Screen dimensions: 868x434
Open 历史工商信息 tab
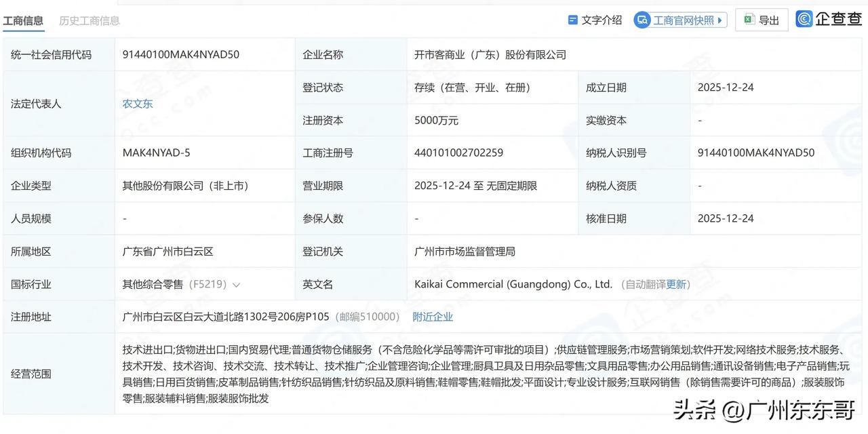point(90,21)
